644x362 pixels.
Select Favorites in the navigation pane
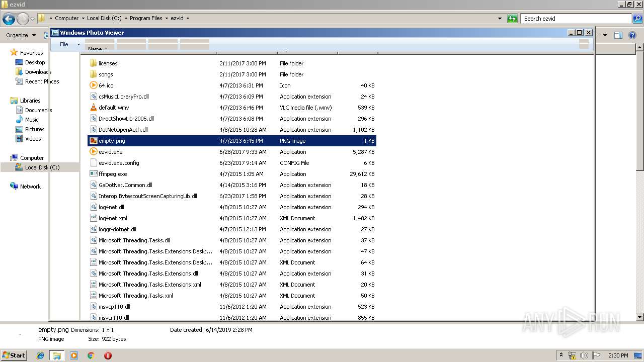[31, 53]
